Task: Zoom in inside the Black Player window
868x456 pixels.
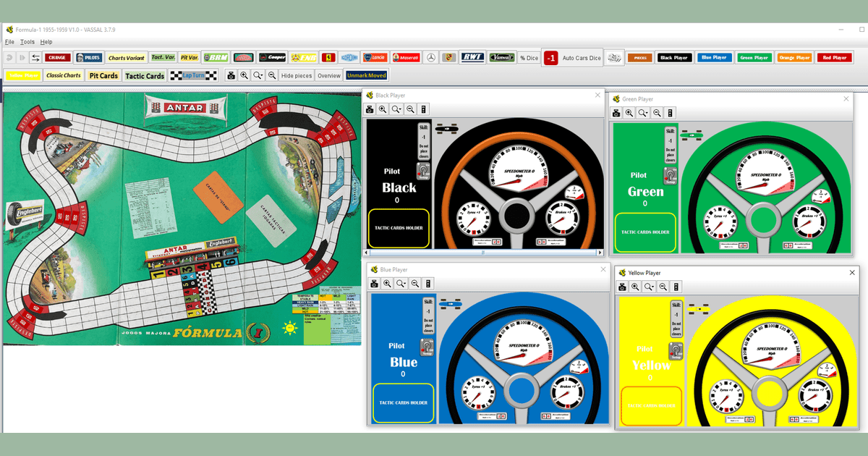Action: coord(383,109)
